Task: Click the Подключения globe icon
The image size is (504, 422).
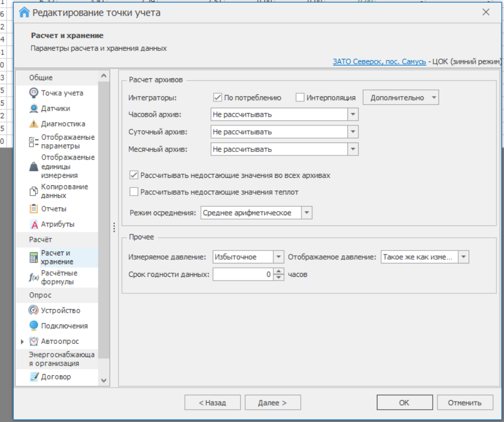Action: click(x=34, y=326)
